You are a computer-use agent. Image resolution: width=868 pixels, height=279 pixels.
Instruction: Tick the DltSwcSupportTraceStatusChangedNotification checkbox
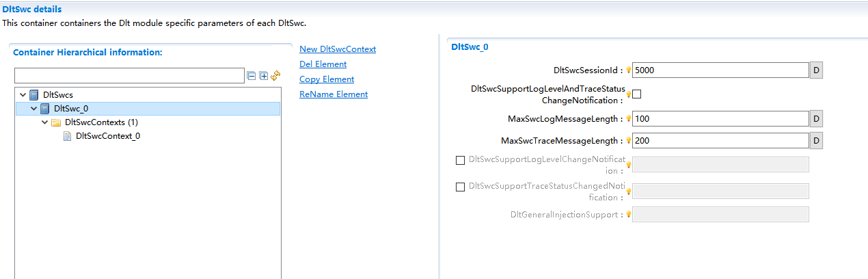coord(460,187)
